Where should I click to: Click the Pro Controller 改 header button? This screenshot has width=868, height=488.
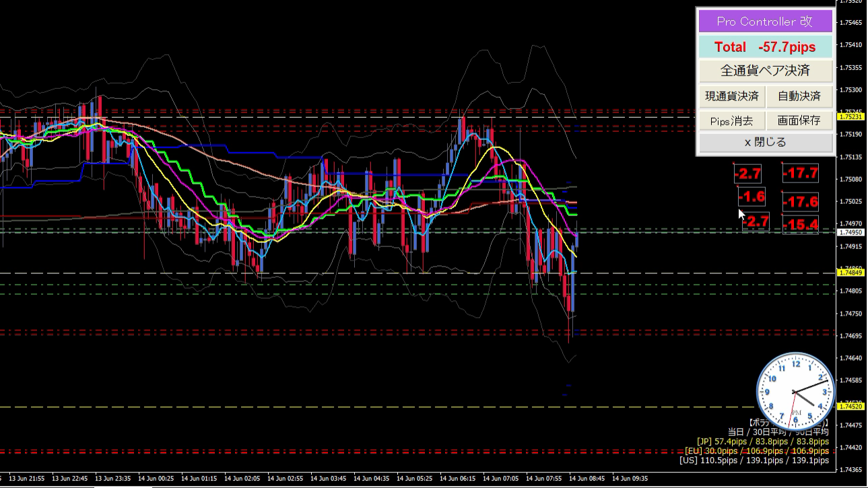tap(765, 22)
